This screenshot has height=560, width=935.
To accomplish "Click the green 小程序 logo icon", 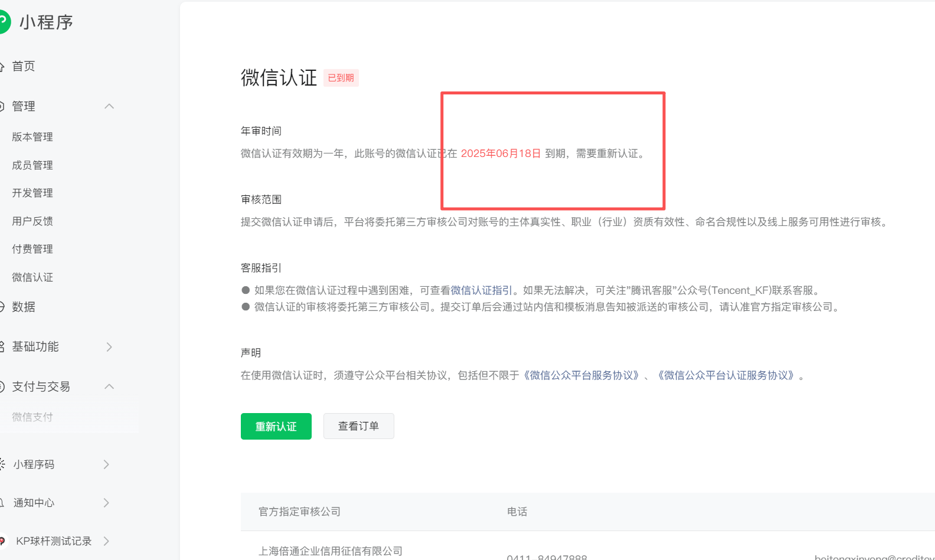I will pos(4,22).
